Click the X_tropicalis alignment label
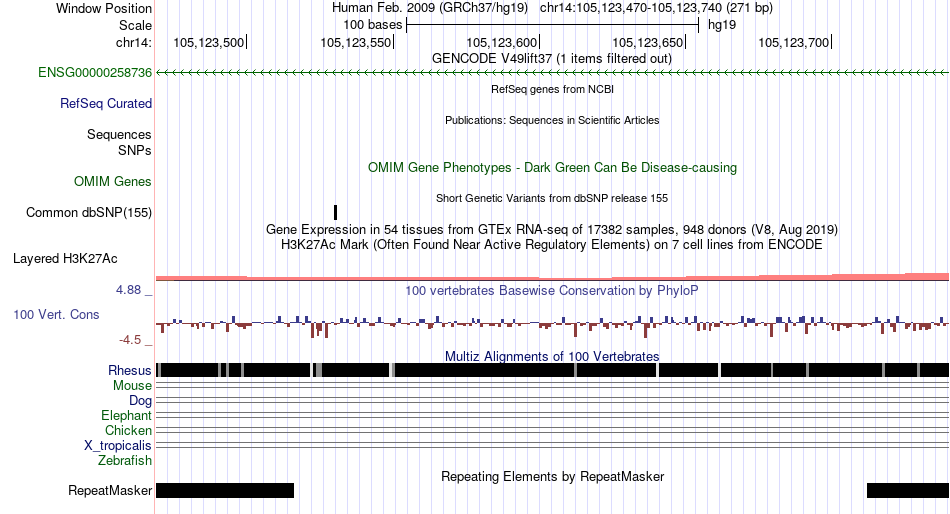 (x=118, y=446)
